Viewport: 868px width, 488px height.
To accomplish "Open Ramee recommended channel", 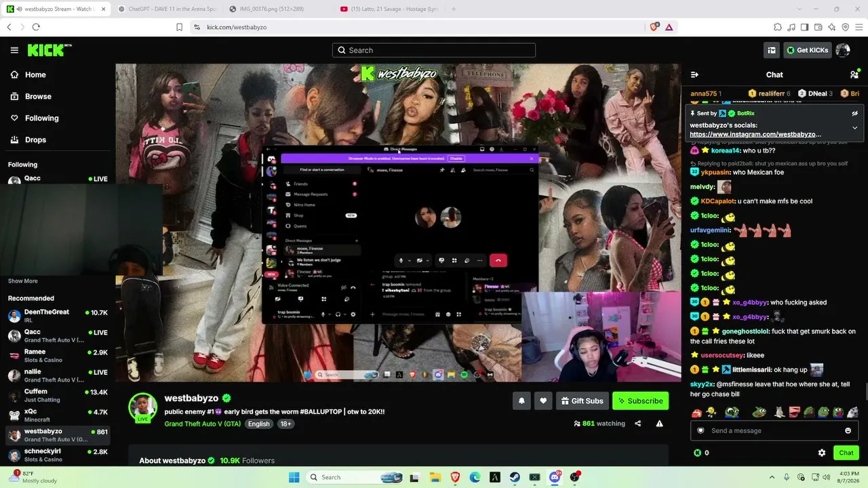I will [x=58, y=356].
